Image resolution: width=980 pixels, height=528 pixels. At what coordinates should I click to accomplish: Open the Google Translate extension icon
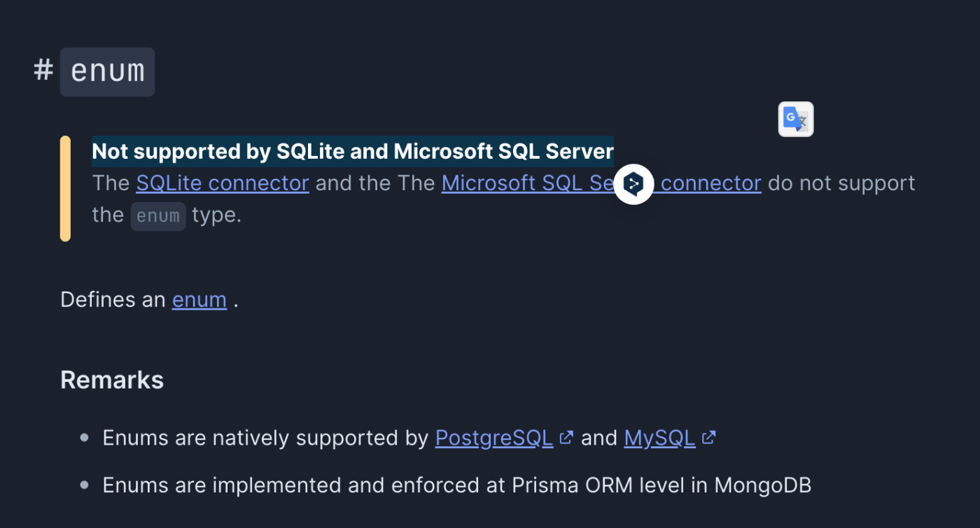coord(796,120)
